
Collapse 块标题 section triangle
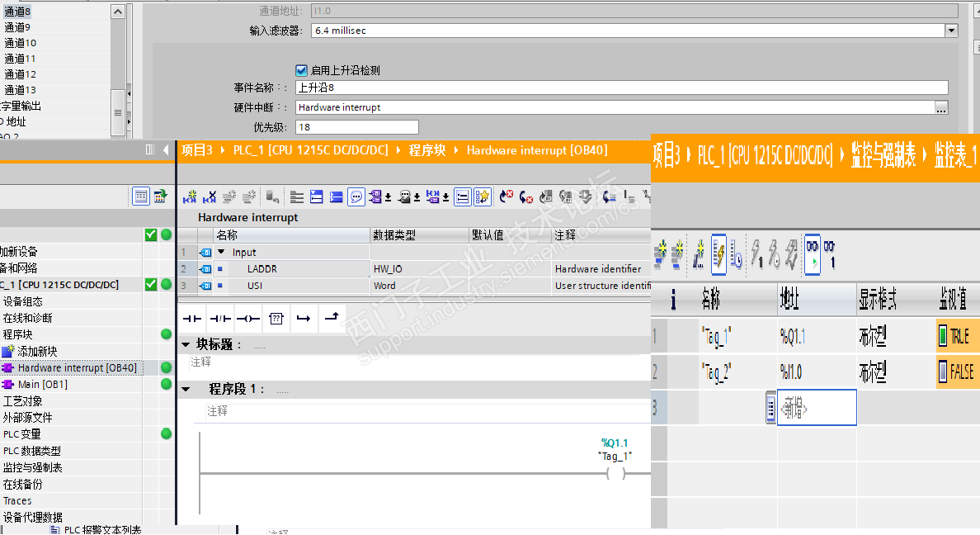[x=186, y=344]
